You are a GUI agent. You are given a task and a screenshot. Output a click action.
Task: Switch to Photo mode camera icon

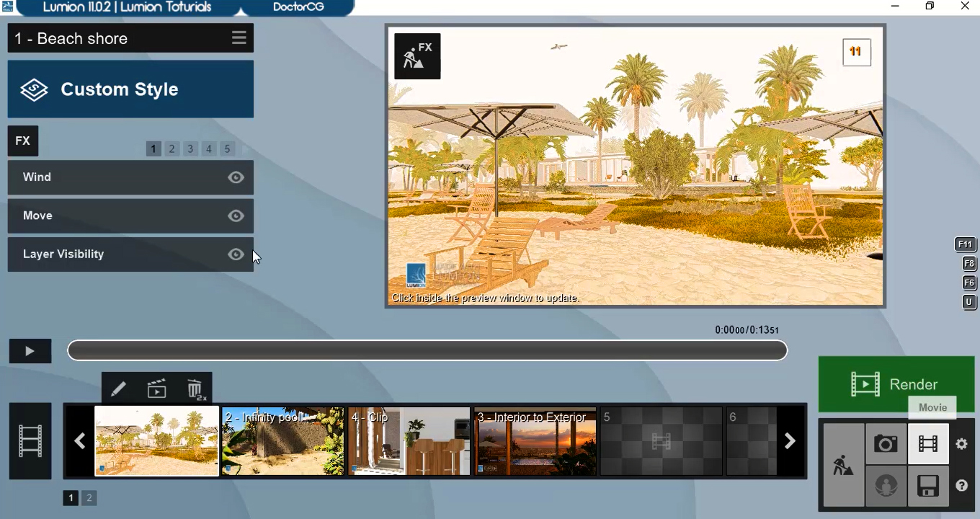tap(886, 444)
